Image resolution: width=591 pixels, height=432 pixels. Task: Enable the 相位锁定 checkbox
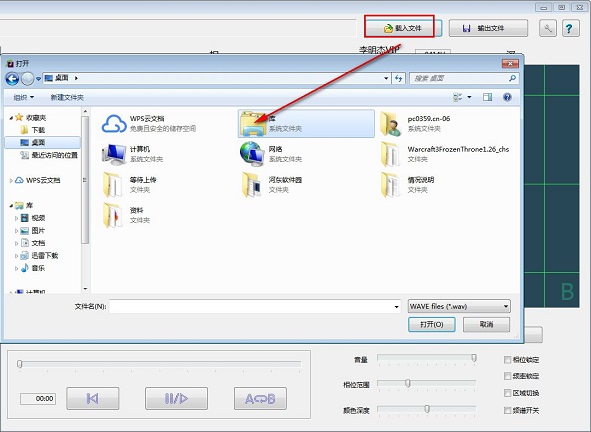[x=507, y=360]
